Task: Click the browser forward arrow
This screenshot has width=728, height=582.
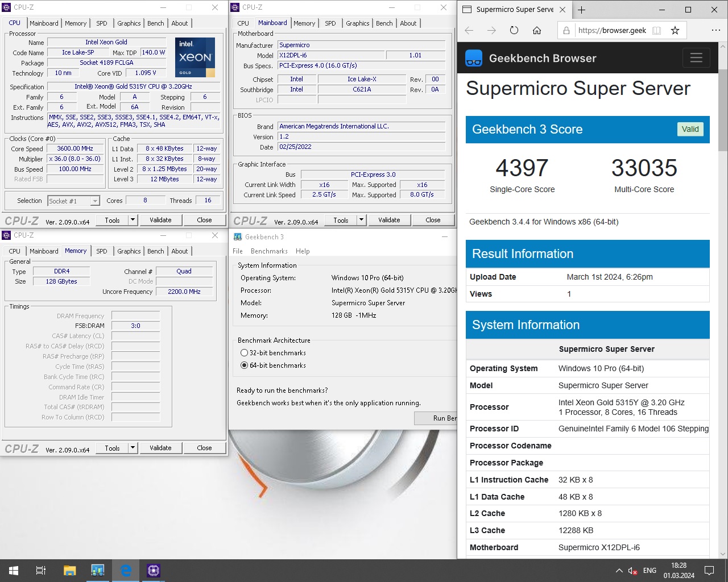Action: [x=492, y=31]
